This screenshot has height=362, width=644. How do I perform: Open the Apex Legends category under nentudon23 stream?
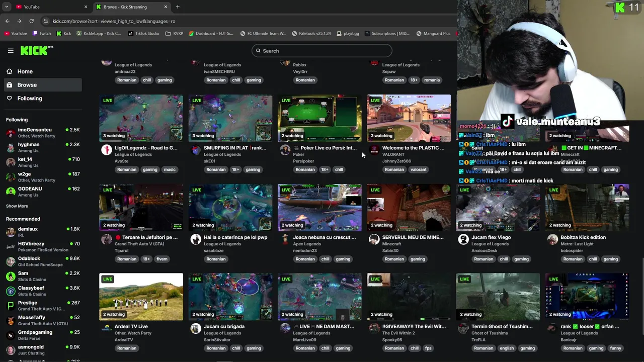tap(307, 244)
